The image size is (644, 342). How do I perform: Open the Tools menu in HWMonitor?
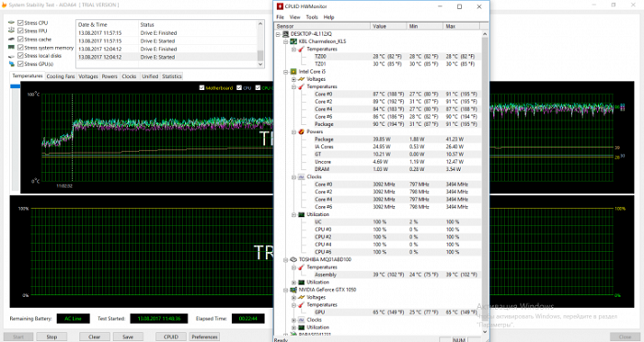click(x=312, y=17)
